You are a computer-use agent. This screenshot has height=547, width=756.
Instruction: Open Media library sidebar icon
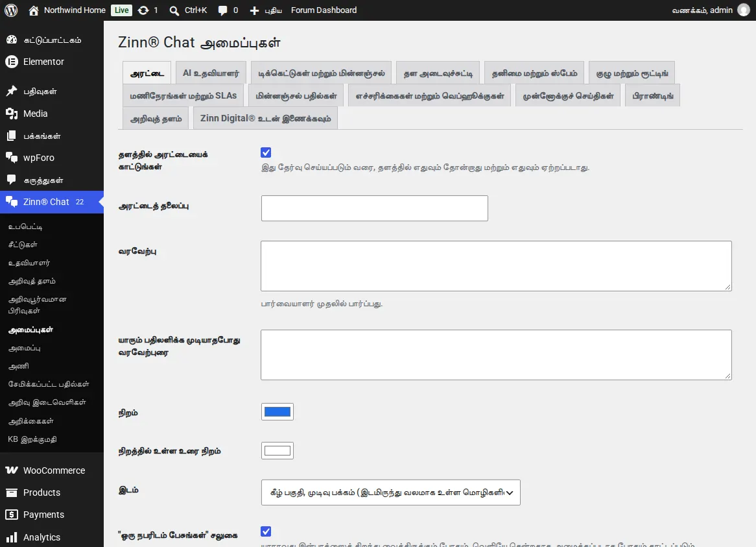(12, 114)
